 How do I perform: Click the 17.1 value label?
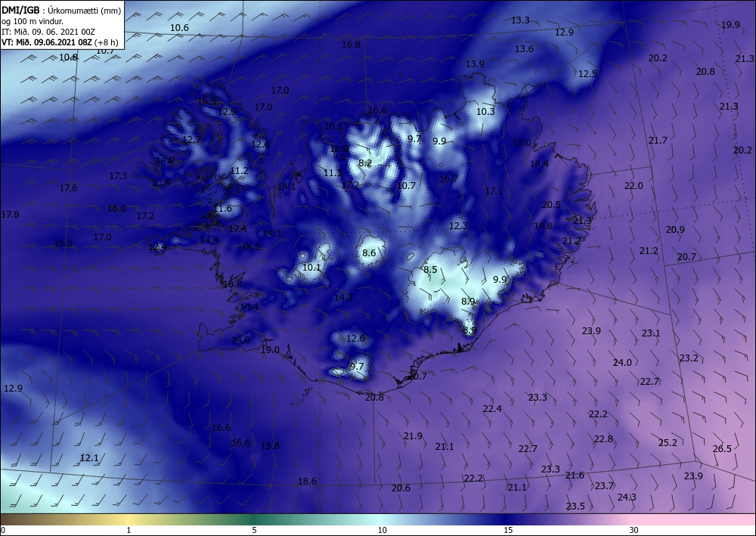tap(494, 191)
